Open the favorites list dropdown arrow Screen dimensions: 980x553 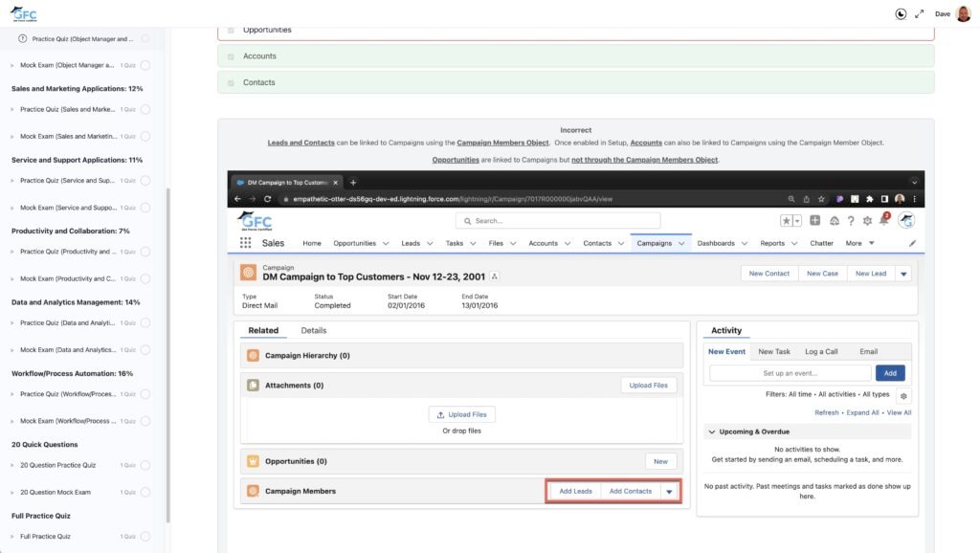click(x=797, y=221)
